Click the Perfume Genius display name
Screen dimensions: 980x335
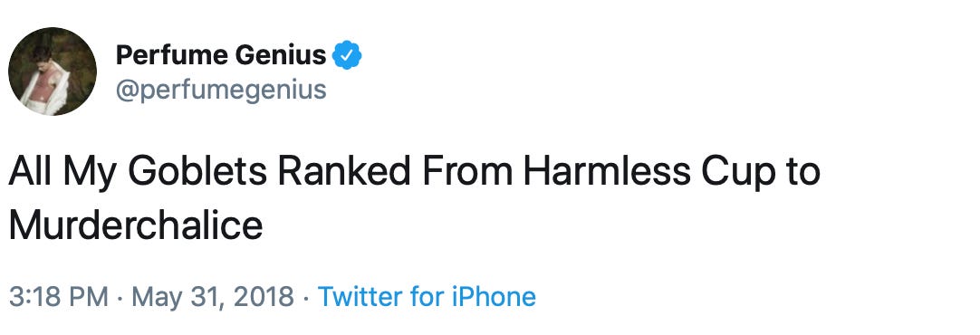pos(221,56)
